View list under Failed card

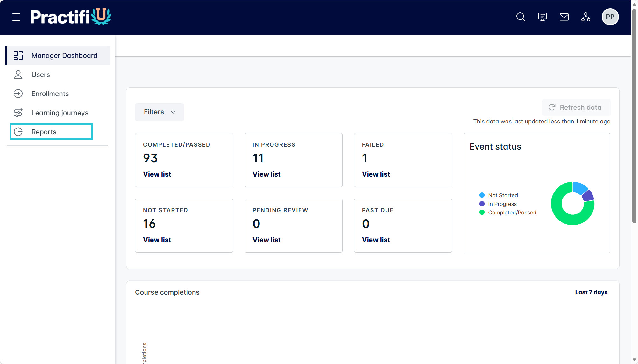click(376, 174)
